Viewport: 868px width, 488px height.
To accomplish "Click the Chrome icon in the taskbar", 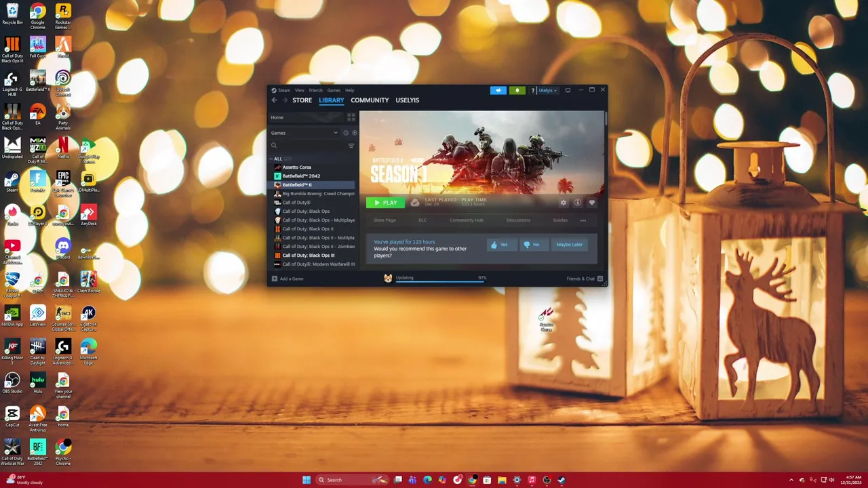I will (x=472, y=480).
